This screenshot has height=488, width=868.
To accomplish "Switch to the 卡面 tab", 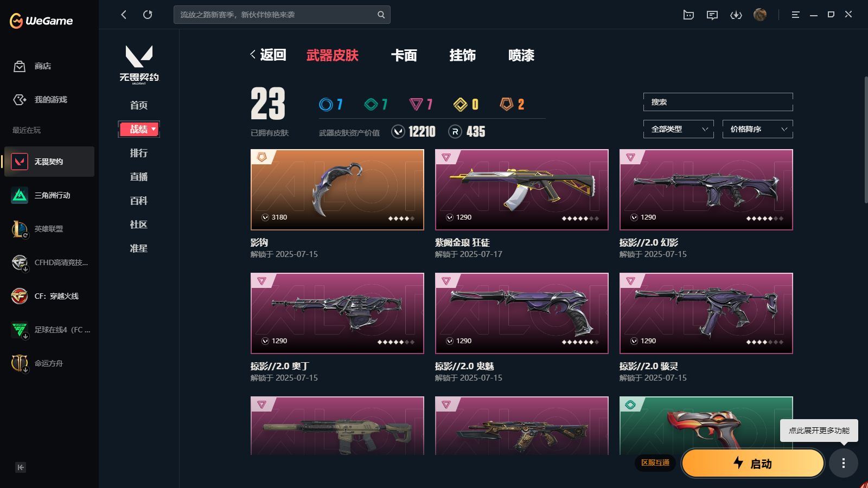I will (x=404, y=55).
